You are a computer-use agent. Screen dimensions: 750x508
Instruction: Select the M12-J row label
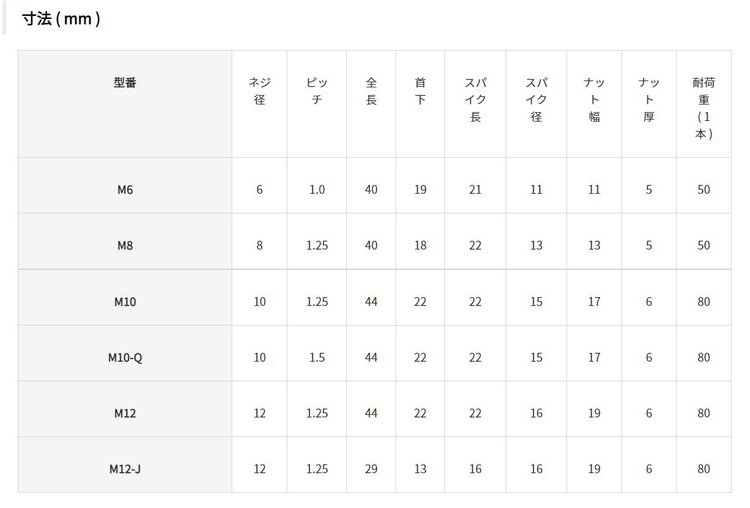click(x=125, y=469)
